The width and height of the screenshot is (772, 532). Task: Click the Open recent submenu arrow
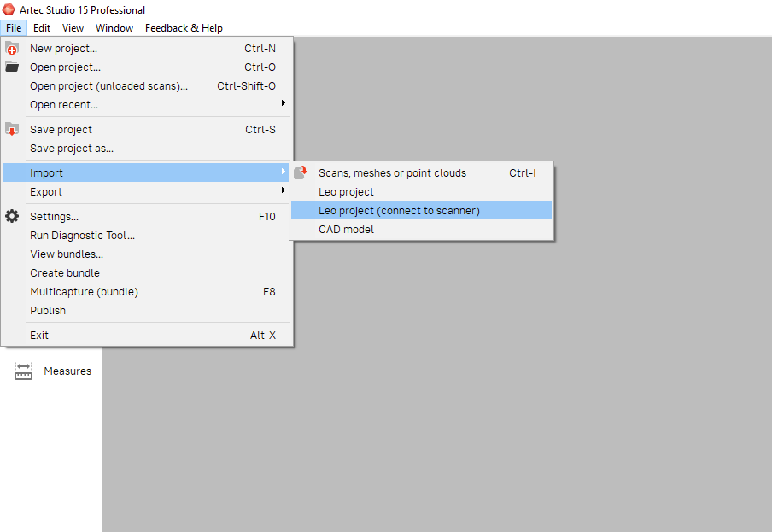point(284,102)
